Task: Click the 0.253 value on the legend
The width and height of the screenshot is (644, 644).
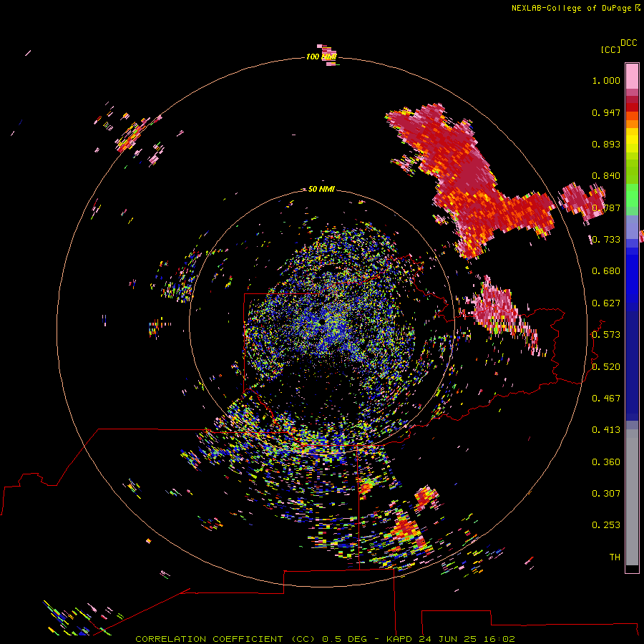Action: (606, 525)
